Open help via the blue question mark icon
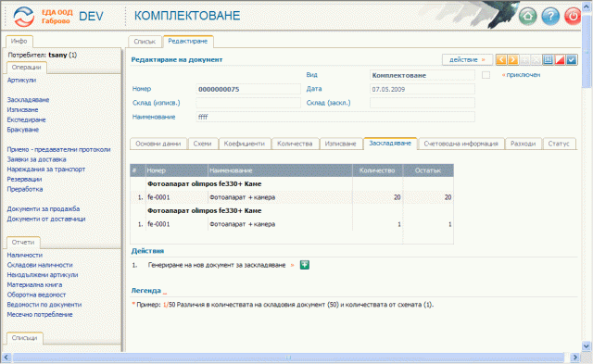 tap(550, 17)
